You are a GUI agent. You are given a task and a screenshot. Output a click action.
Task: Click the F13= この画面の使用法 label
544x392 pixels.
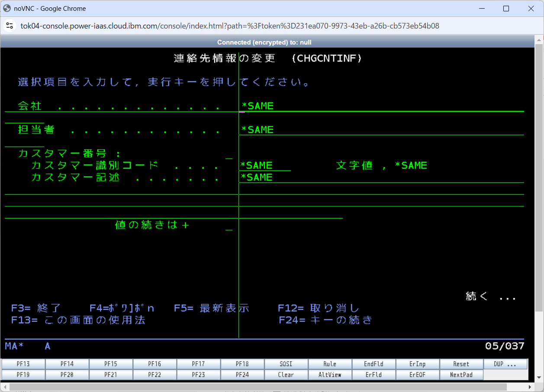point(78,320)
